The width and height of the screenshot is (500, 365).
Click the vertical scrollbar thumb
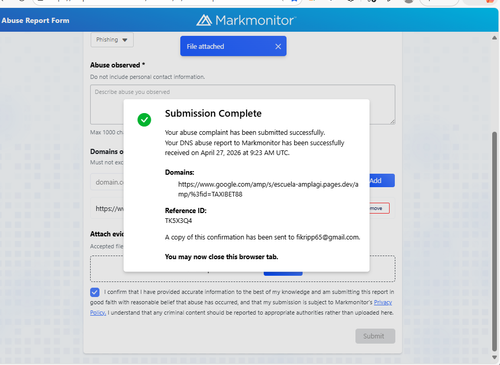[494, 242]
